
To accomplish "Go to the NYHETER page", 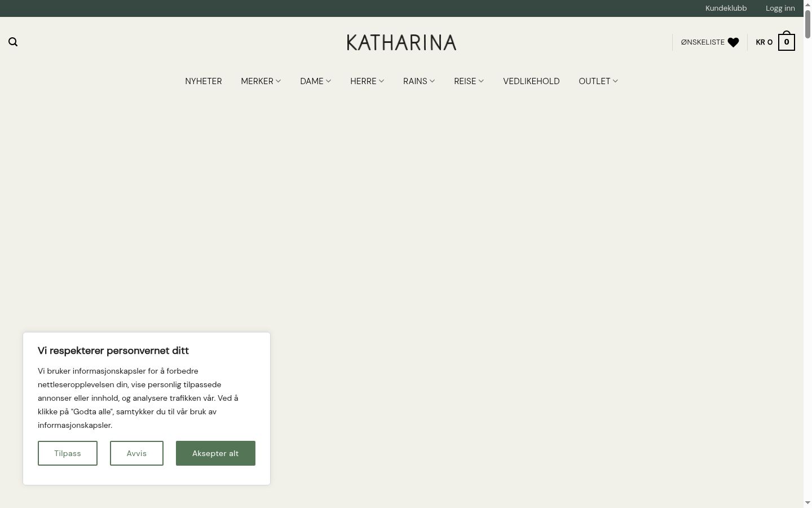I will pos(204,81).
